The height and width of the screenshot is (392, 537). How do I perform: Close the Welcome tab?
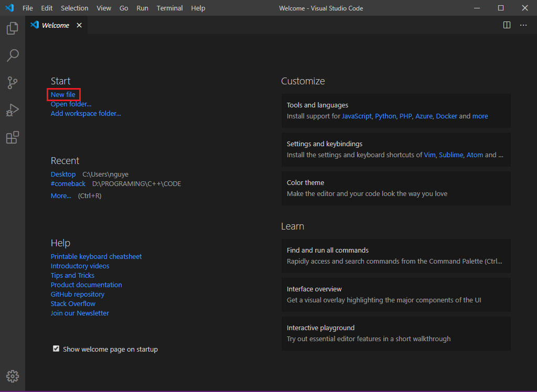click(x=79, y=25)
